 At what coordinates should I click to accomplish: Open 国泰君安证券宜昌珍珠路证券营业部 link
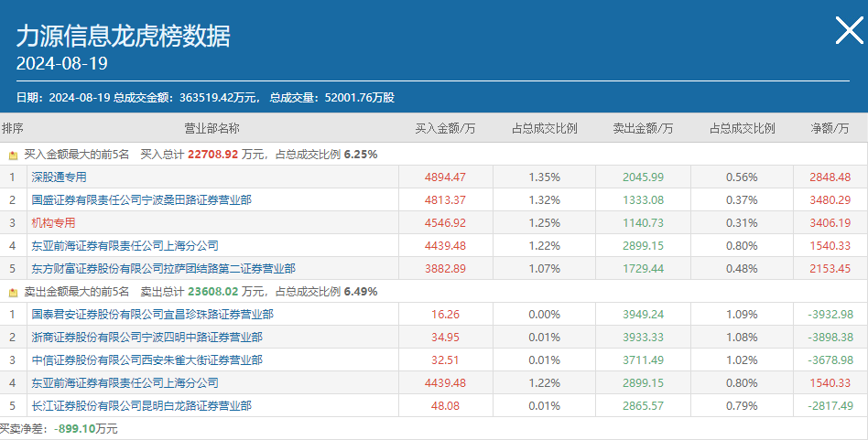[152, 314]
